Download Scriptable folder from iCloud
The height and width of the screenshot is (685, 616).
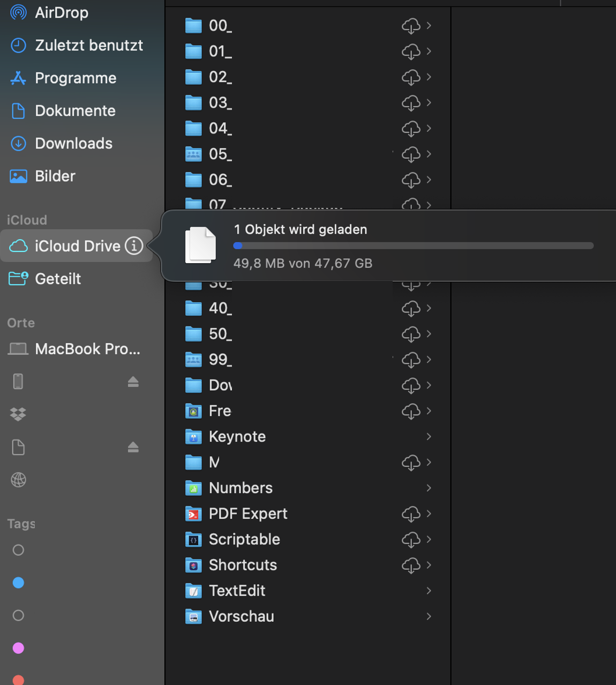(x=411, y=540)
